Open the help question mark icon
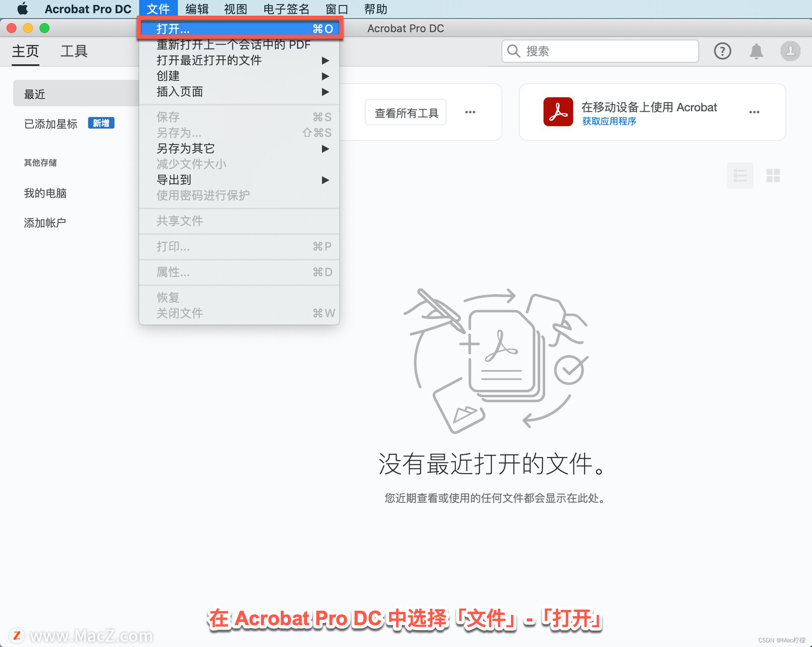This screenshot has height=647, width=812. point(722,51)
